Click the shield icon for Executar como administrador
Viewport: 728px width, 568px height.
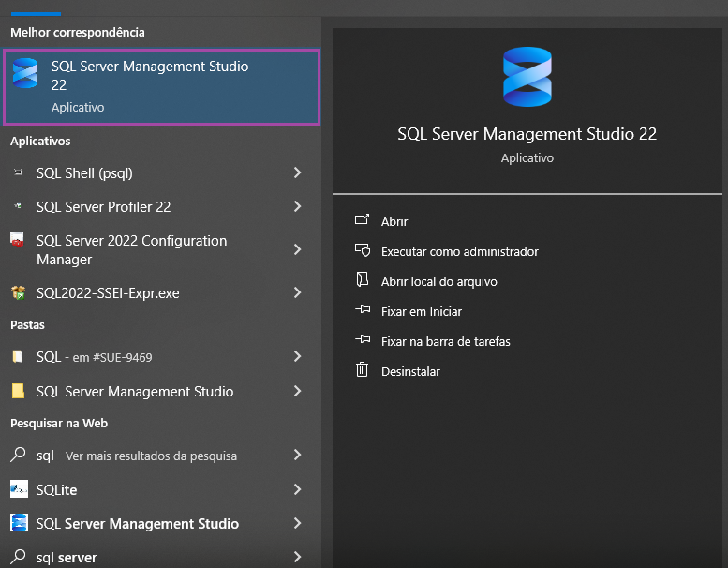coord(363,251)
